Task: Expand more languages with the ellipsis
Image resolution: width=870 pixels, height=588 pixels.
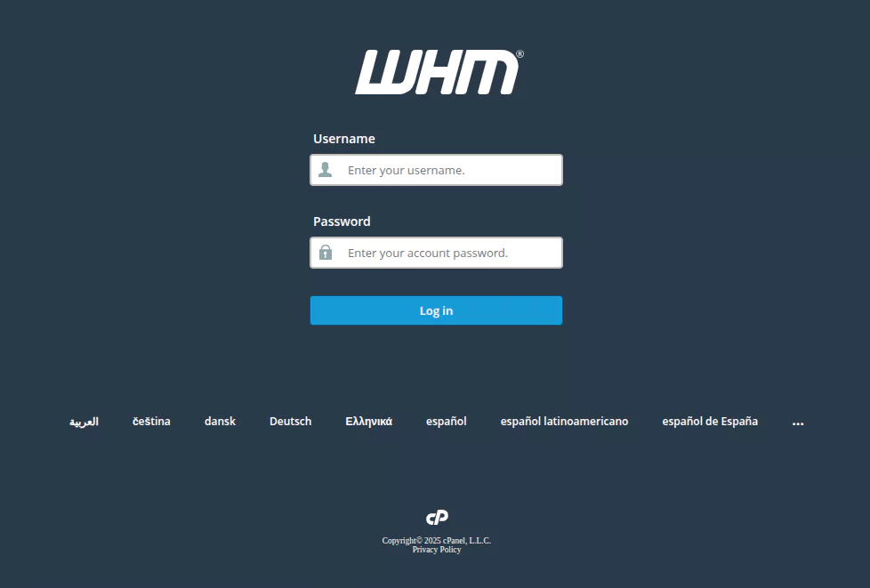Action: pyautogui.click(x=798, y=423)
